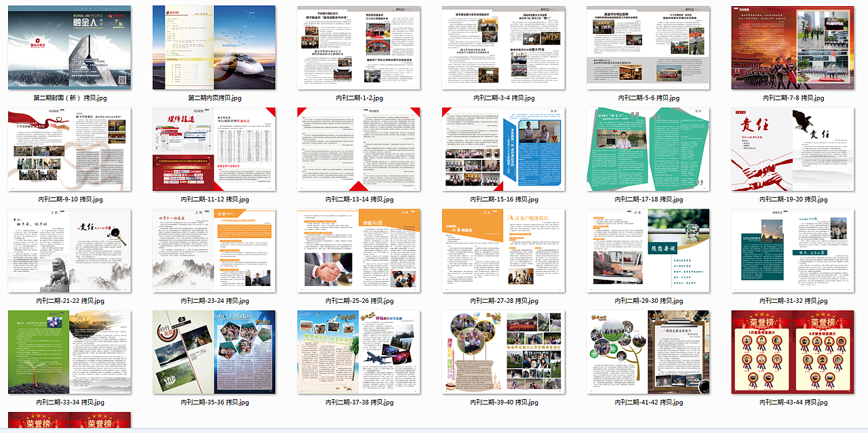Select thumbnail image of 内刊二期-39-40

(x=503, y=352)
